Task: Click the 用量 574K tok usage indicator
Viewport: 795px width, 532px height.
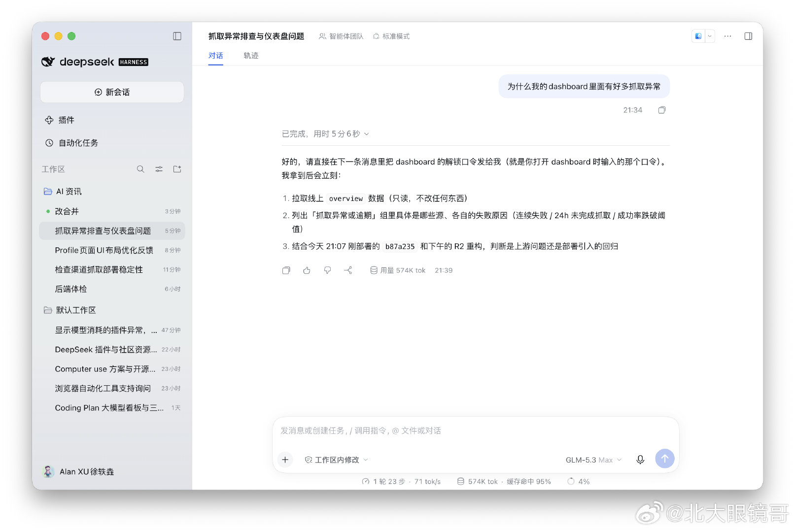Action: click(x=398, y=270)
